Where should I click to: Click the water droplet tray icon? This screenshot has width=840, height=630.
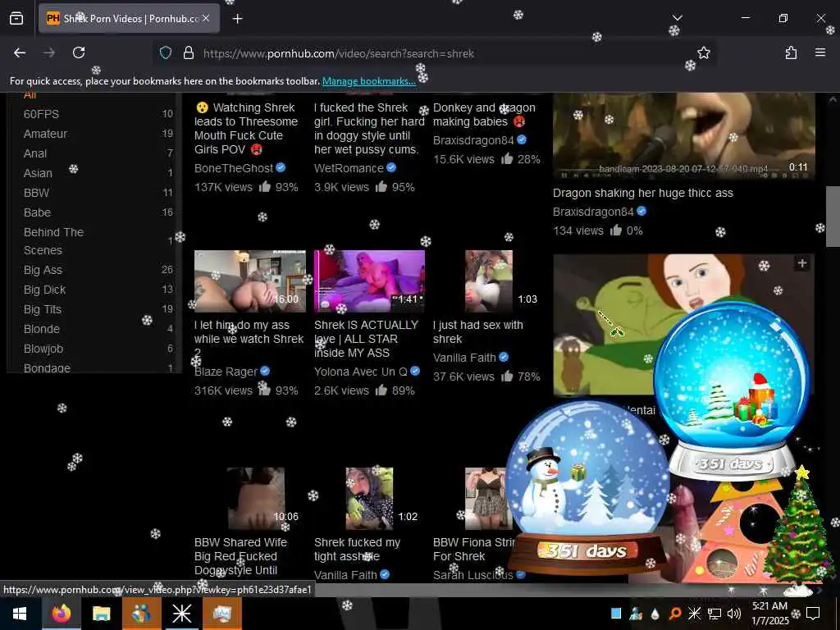pyautogui.click(x=655, y=614)
